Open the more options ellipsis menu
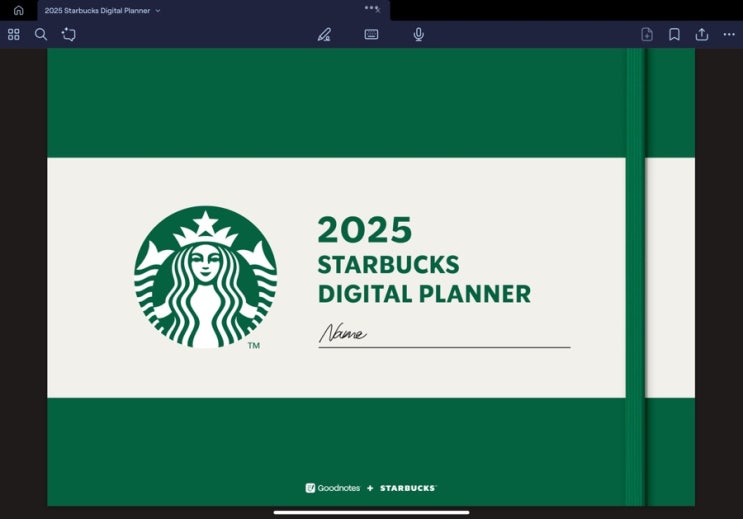This screenshot has width=743, height=519. (729, 34)
